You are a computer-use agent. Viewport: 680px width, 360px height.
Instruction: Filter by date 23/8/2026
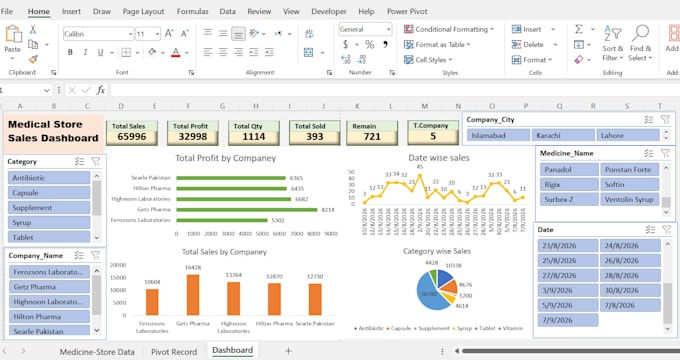(x=568, y=245)
